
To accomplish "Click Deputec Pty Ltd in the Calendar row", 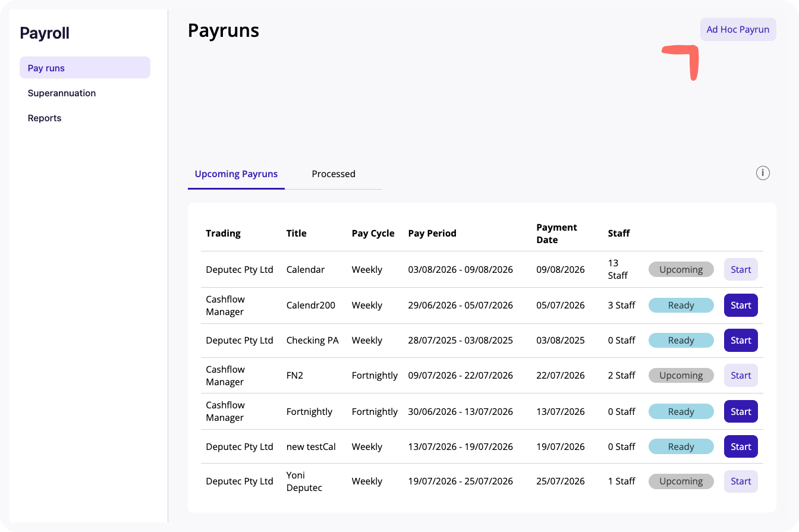I will (x=240, y=269).
